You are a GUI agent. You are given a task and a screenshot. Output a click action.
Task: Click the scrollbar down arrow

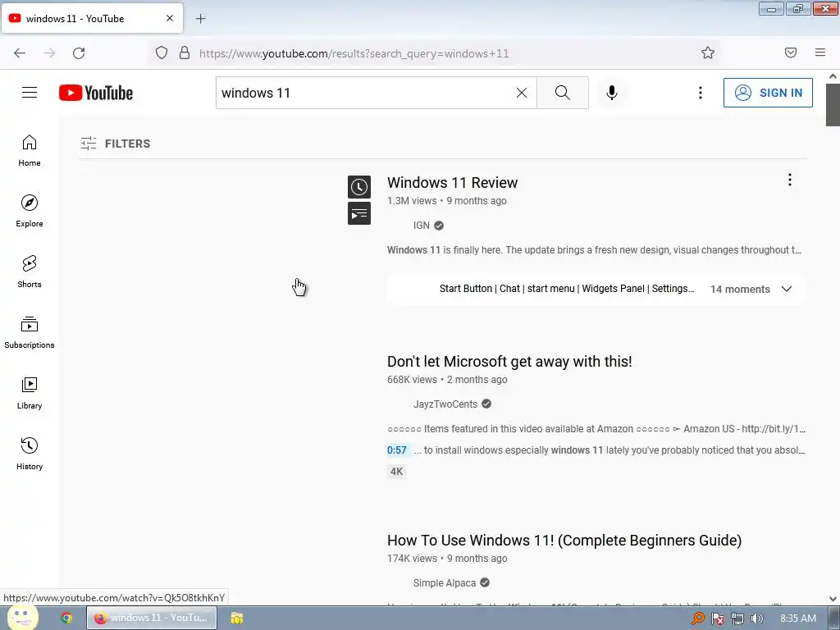click(833, 599)
